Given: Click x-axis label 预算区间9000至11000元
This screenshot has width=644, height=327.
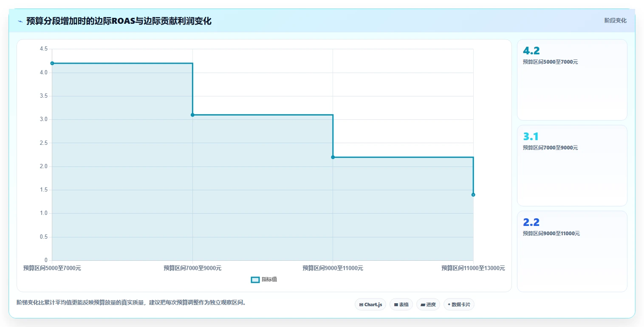Looking at the screenshot, I should (x=333, y=268).
